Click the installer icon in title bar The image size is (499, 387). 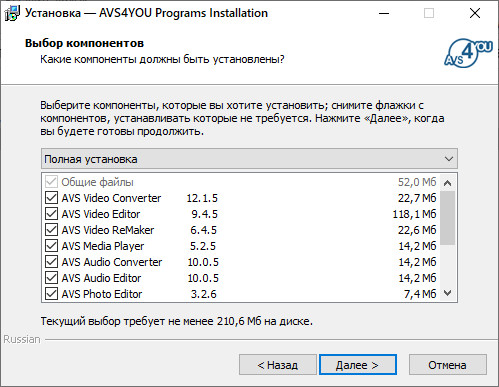click(12, 13)
